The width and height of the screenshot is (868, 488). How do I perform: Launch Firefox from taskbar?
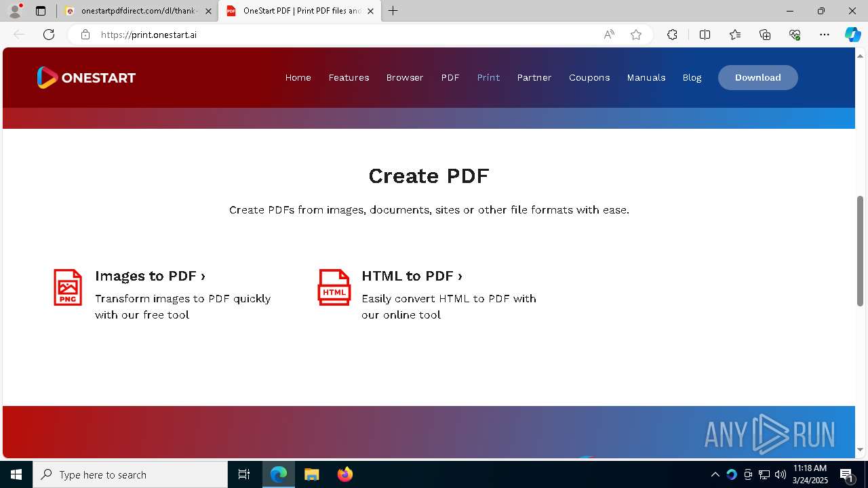tap(344, 474)
